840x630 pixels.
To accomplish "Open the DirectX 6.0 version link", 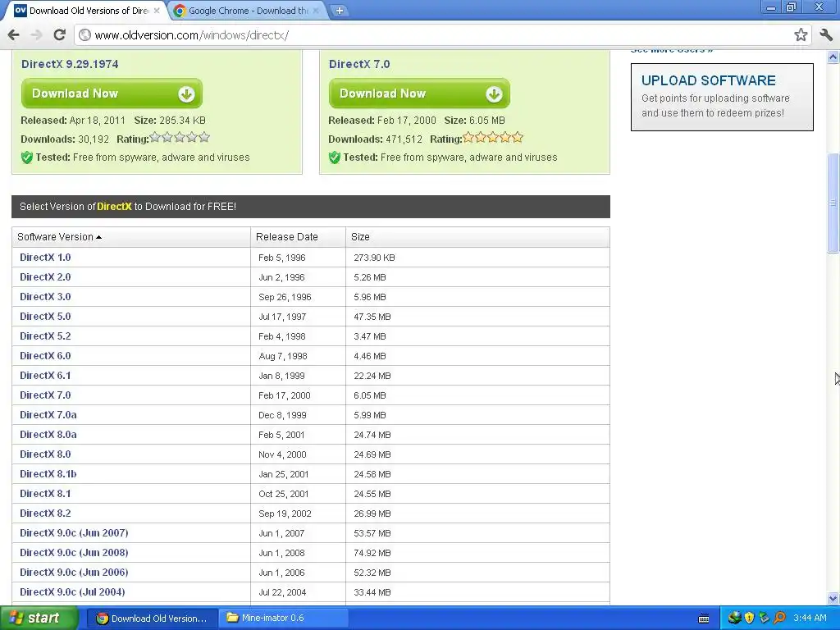I will click(x=45, y=356).
